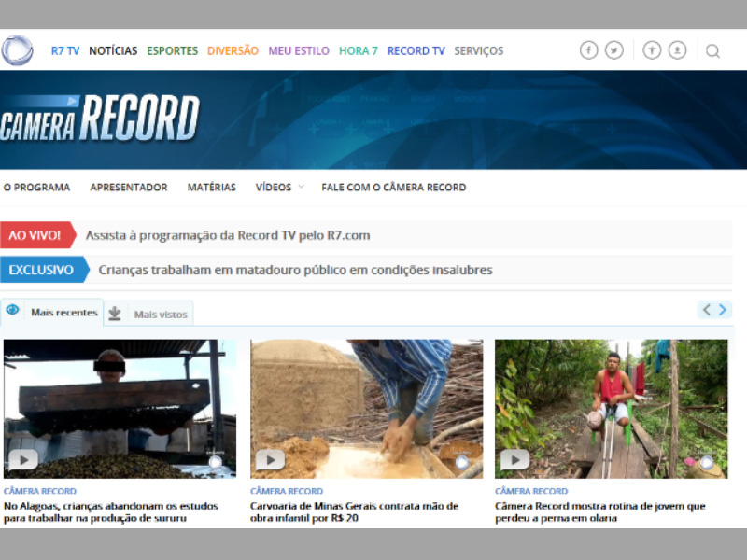The width and height of the screenshot is (747, 560).
Task: Open the Twitter icon in header
Action: tap(614, 50)
